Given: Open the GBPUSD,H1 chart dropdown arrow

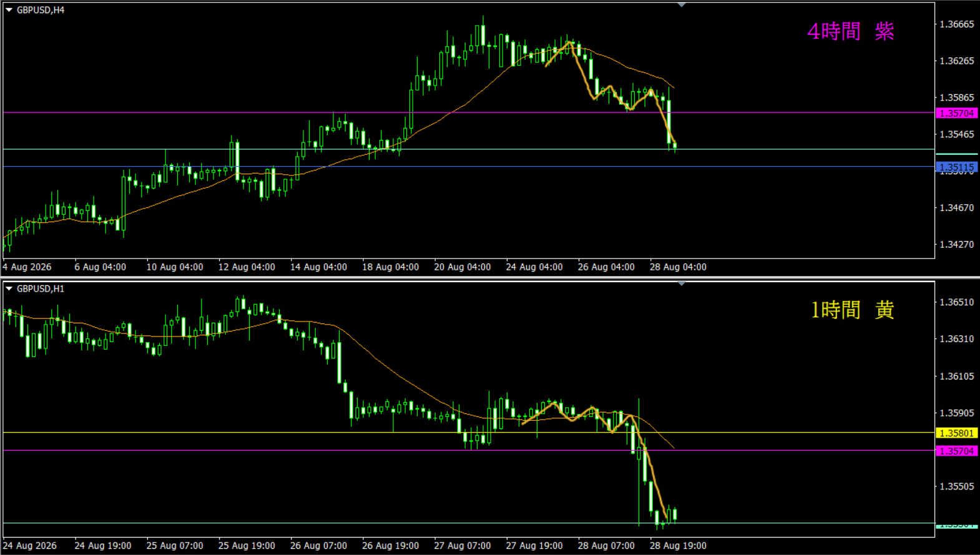Looking at the screenshot, I should click(9, 288).
